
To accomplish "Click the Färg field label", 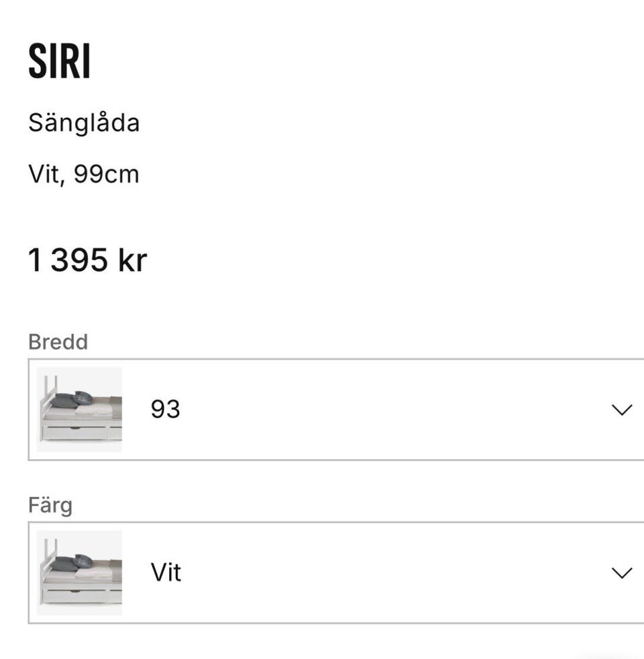I will coord(50,505).
